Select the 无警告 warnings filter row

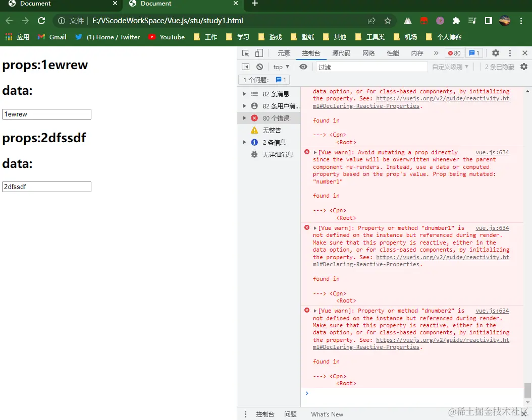click(x=269, y=130)
